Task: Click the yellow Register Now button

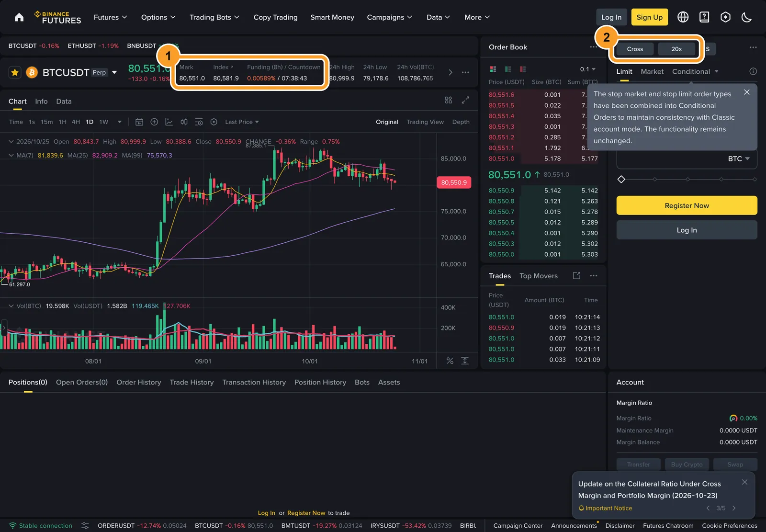Action: pos(687,205)
